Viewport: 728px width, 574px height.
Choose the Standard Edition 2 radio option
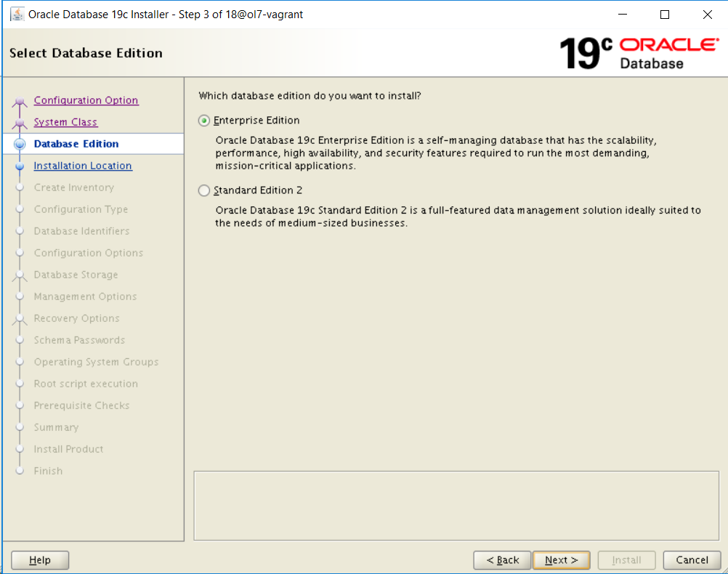pyautogui.click(x=204, y=190)
